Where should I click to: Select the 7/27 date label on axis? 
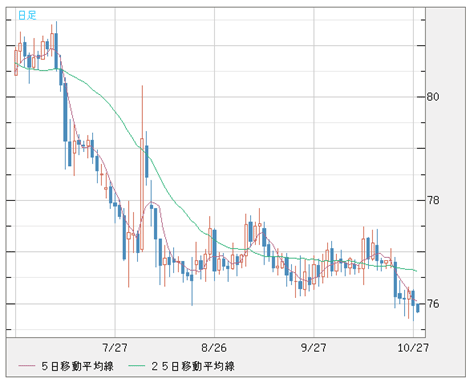point(115,348)
